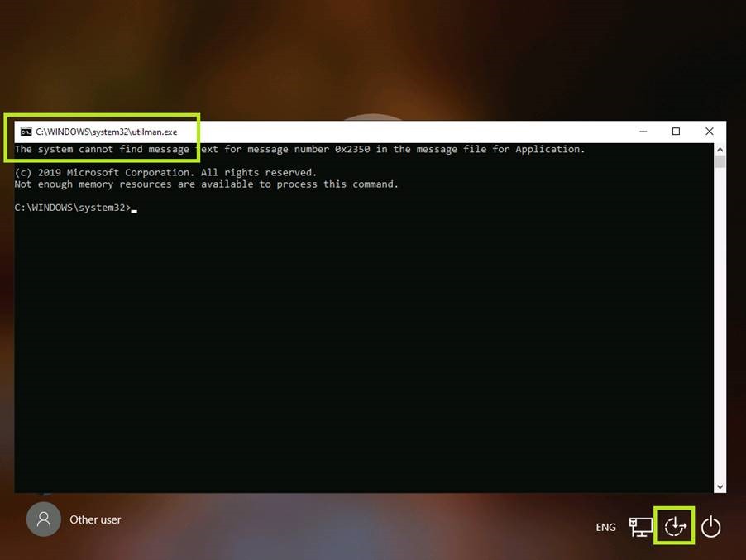
Task: Click the Other user avatar icon
Action: [x=44, y=519]
